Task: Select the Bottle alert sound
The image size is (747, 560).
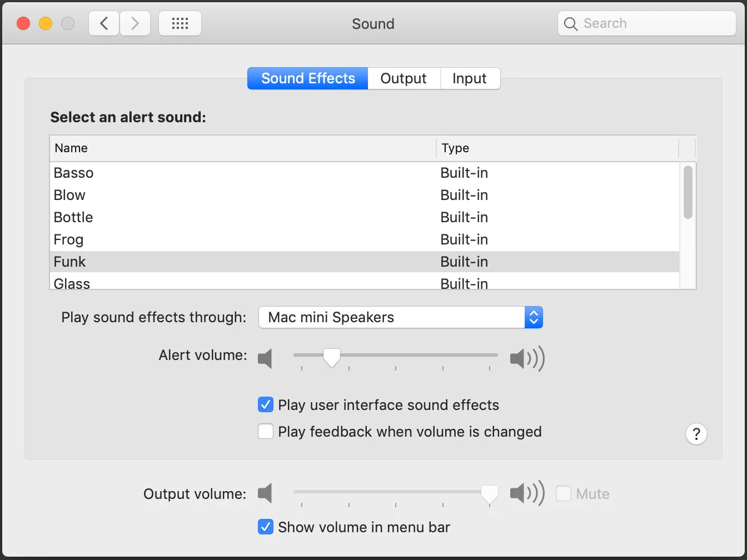Action: pos(365,217)
